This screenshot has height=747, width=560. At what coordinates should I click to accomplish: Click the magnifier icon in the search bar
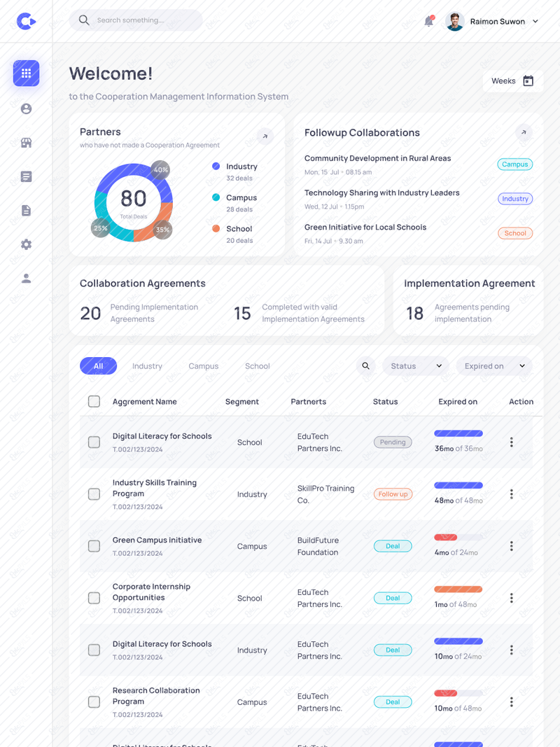tap(84, 20)
